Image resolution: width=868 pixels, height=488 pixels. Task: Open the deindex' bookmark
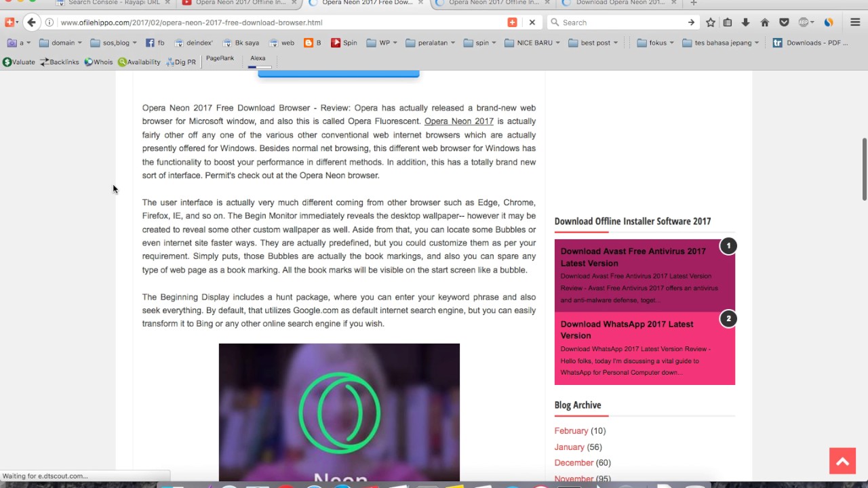click(193, 43)
